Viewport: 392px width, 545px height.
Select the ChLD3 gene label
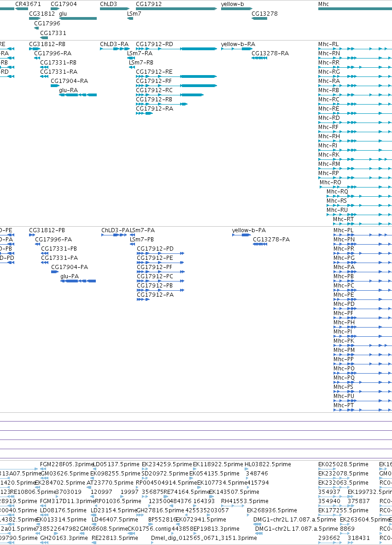click(x=108, y=4)
